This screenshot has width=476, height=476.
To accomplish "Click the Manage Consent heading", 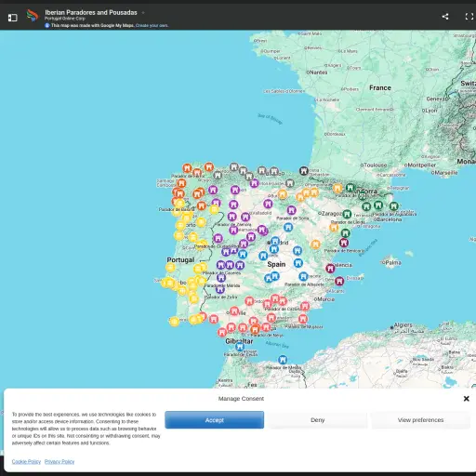I will pos(241,399).
